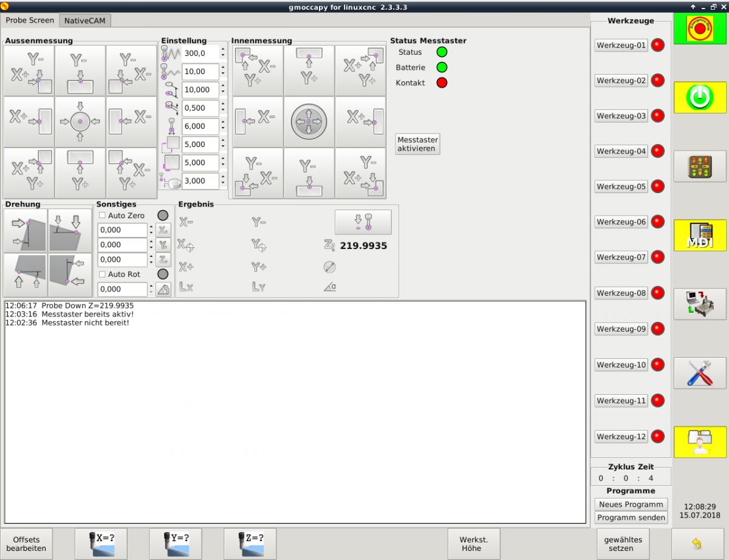Click gewähltes setzen button

623,544
